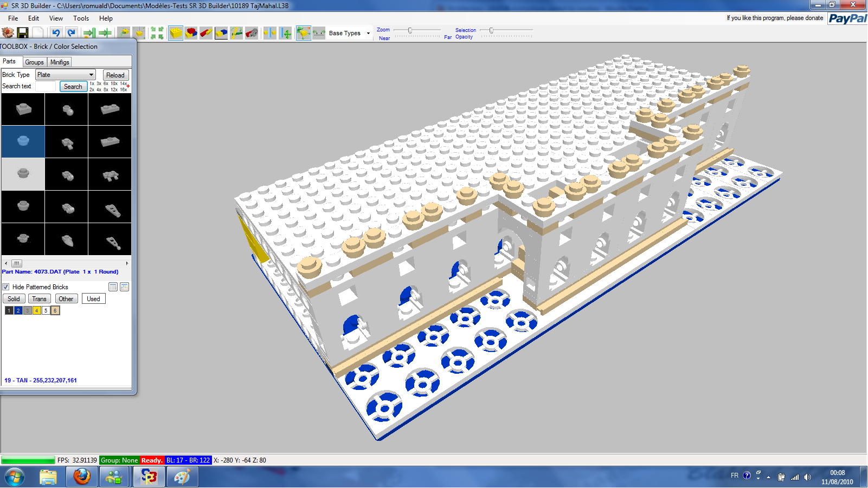Switch to the Minifigs tab
This screenshot has width=868, height=488.
60,62
